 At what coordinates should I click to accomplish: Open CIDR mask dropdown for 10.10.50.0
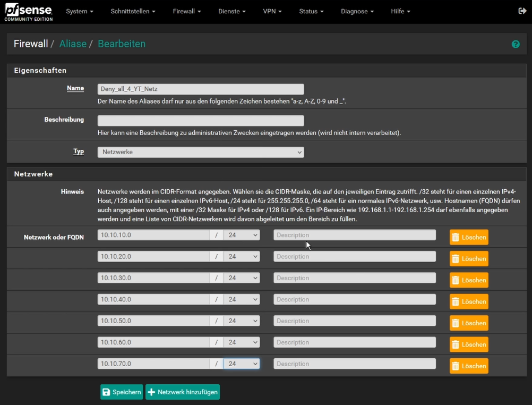[x=242, y=320]
